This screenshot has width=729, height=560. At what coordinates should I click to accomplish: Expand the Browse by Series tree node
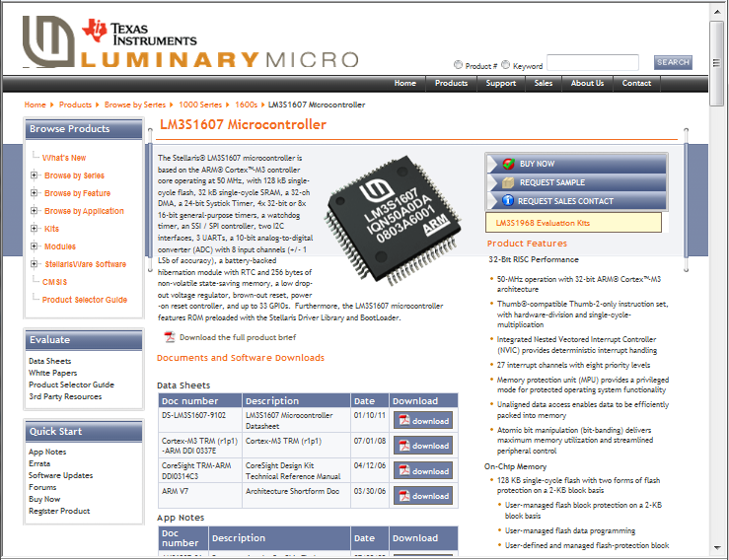34,175
